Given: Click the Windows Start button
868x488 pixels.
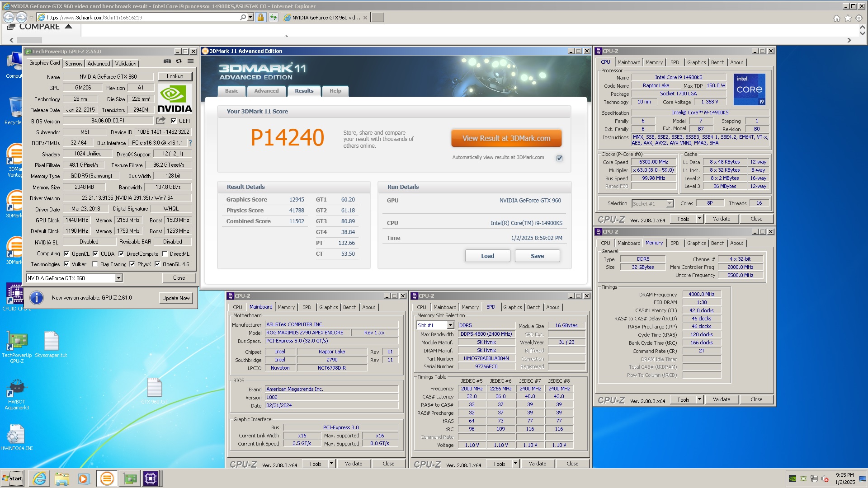Looking at the screenshot, I should point(12,479).
